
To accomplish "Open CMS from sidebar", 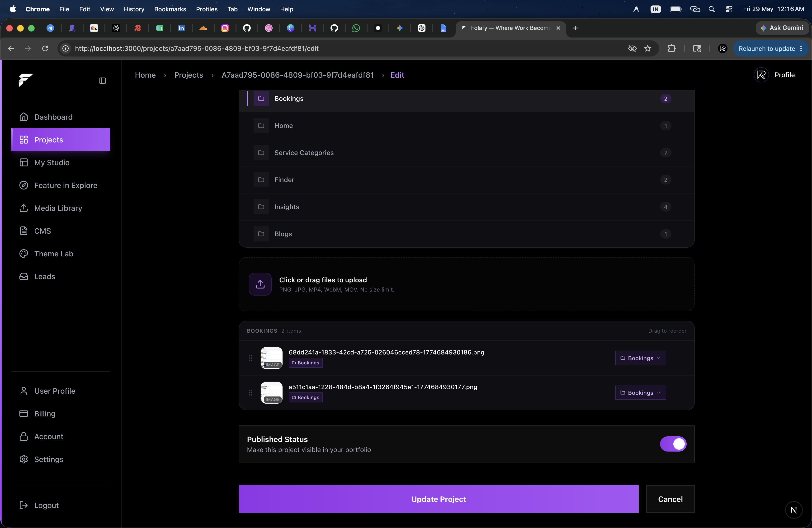I will [x=61, y=231].
